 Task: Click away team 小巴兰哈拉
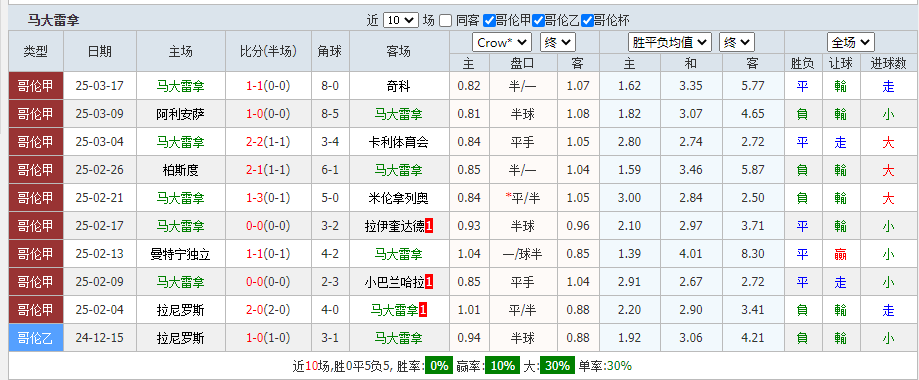tap(394, 282)
